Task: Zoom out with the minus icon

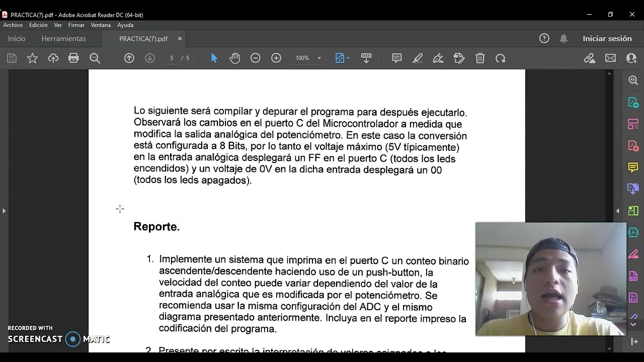Action: coord(256,58)
